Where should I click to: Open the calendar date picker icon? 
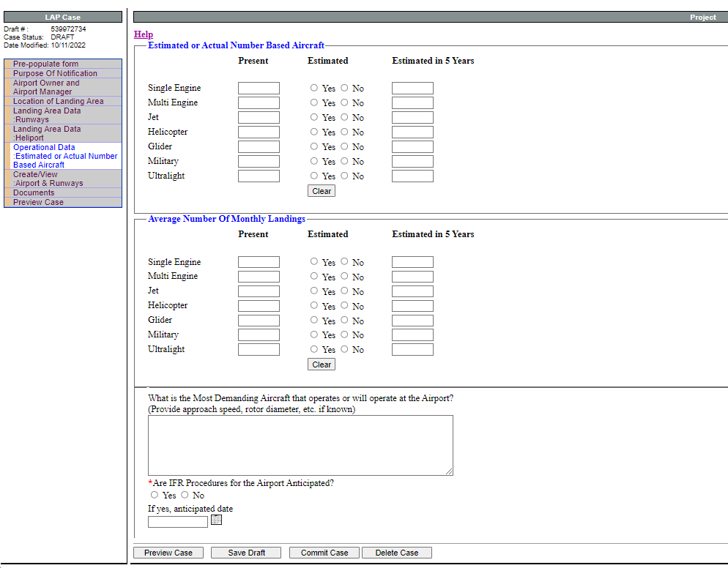(216, 520)
